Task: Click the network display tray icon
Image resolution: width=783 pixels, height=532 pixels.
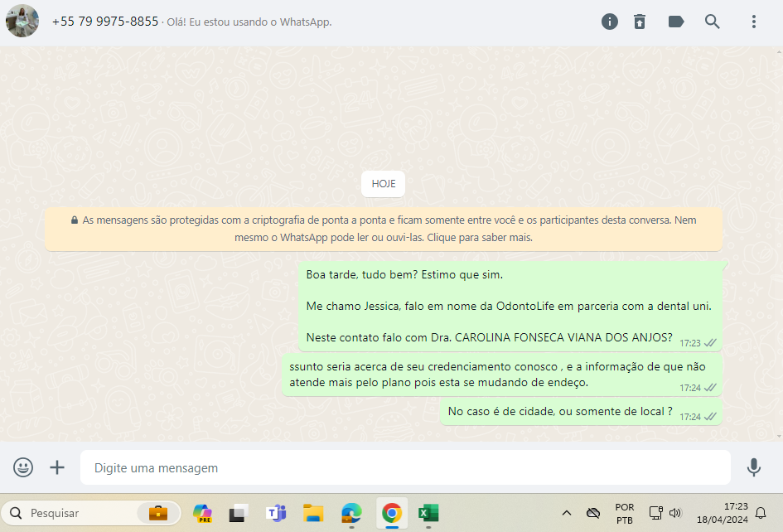Action: tap(655, 513)
